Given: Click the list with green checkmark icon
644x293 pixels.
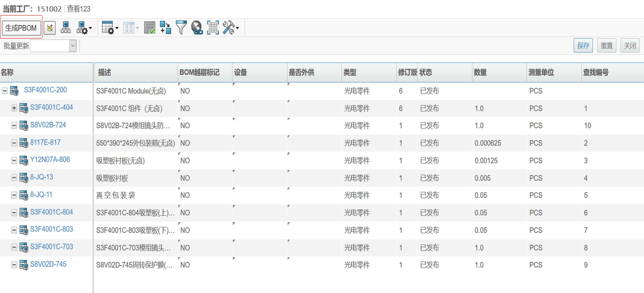Looking at the screenshot, I should coord(150,28).
